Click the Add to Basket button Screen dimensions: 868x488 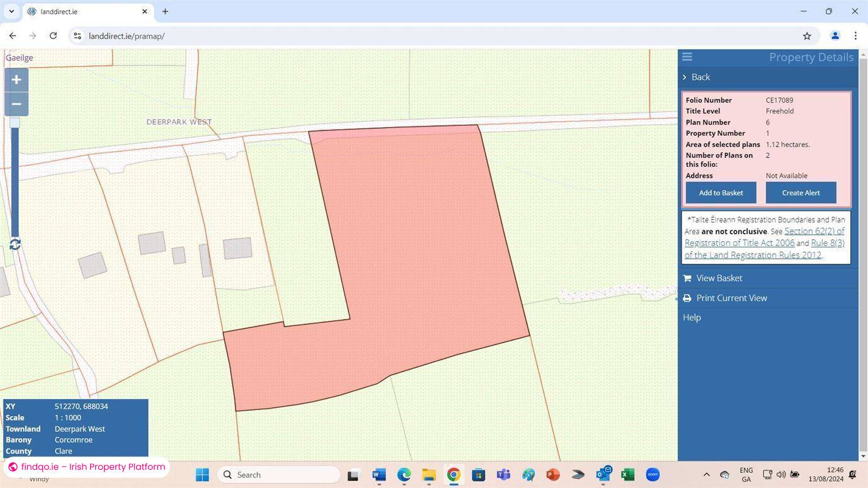click(721, 193)
